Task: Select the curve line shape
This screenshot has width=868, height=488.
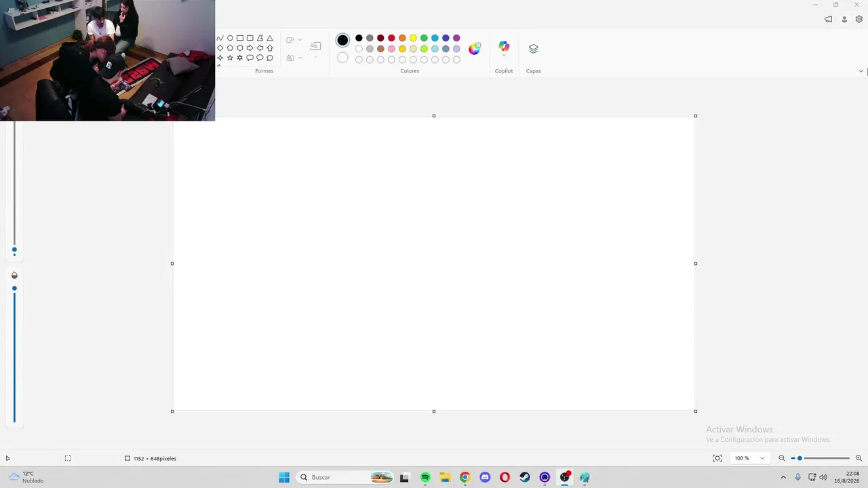Action: [220, 39]
